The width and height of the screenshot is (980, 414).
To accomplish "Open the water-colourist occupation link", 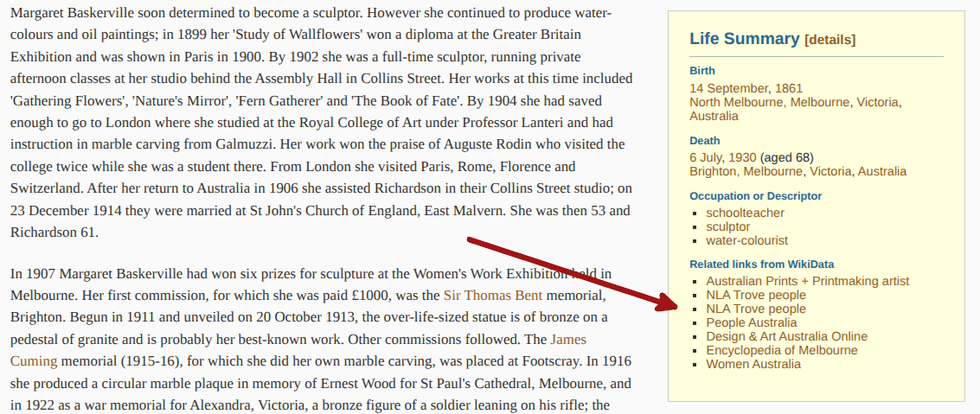I will click(x=746, y=240).
